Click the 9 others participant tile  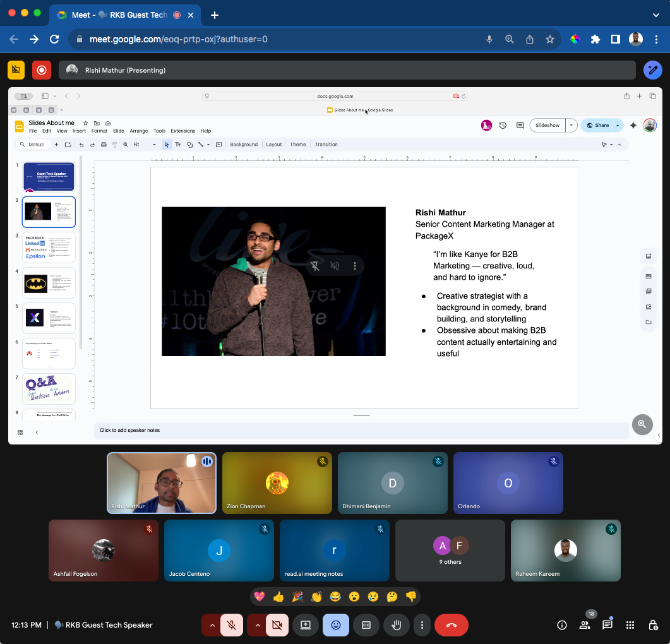point(450,550)
